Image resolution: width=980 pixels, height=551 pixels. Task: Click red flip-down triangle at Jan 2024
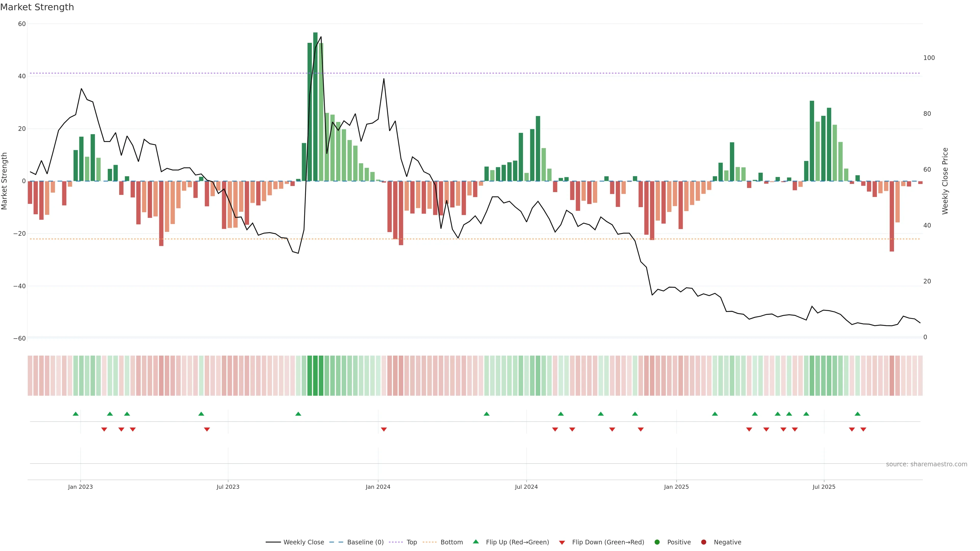tap(384, 429)
